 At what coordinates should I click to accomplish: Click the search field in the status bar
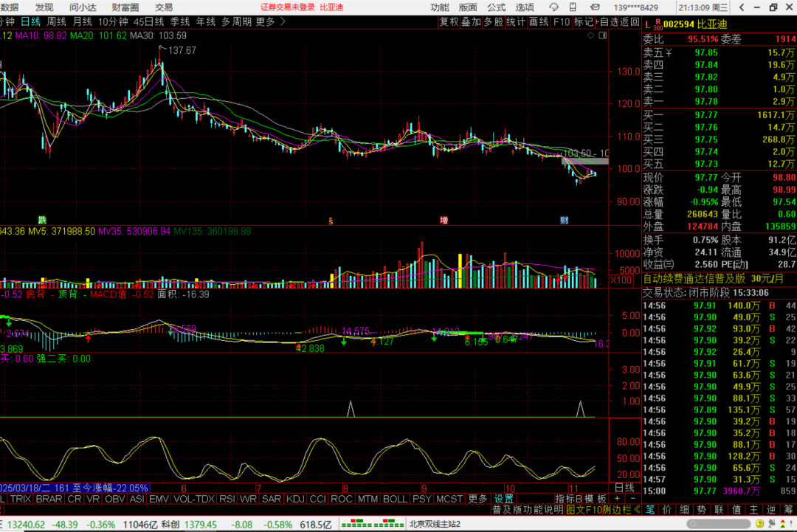point(719,523)
